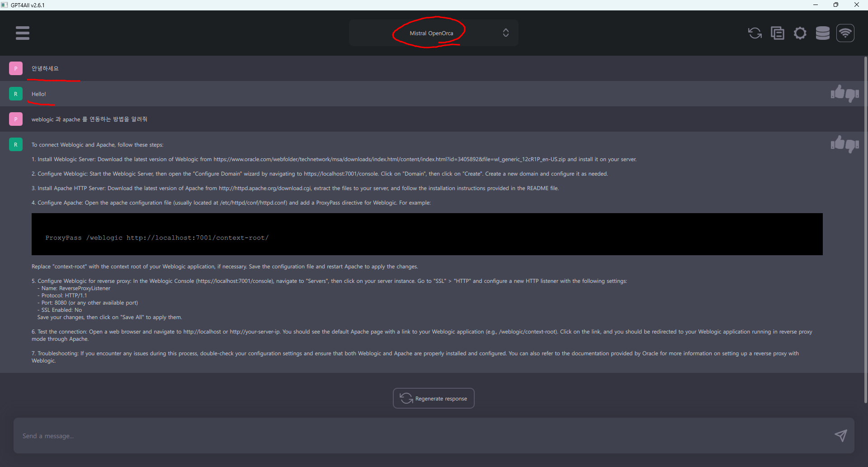Screen dimensions: 868x467
Task: Click the R avatar beside "Hello!"
Action: coord(16,94)
